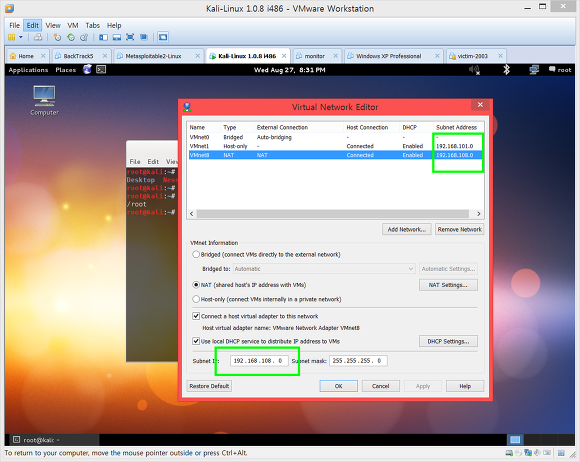This screenshot has height=462, width=580.
Task: Open NAT Settings dialog
Action: (x=448, y=285)
